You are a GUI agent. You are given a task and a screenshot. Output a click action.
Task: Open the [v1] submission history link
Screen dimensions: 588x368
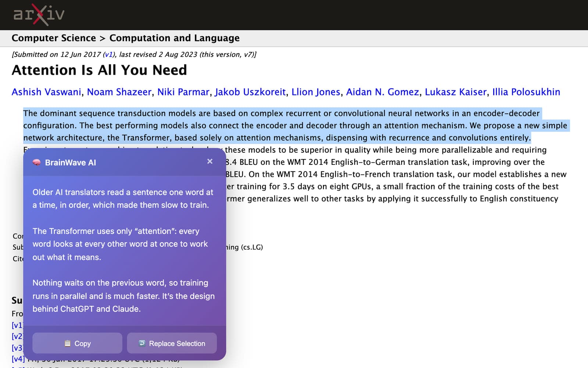[x=17, y=325]
